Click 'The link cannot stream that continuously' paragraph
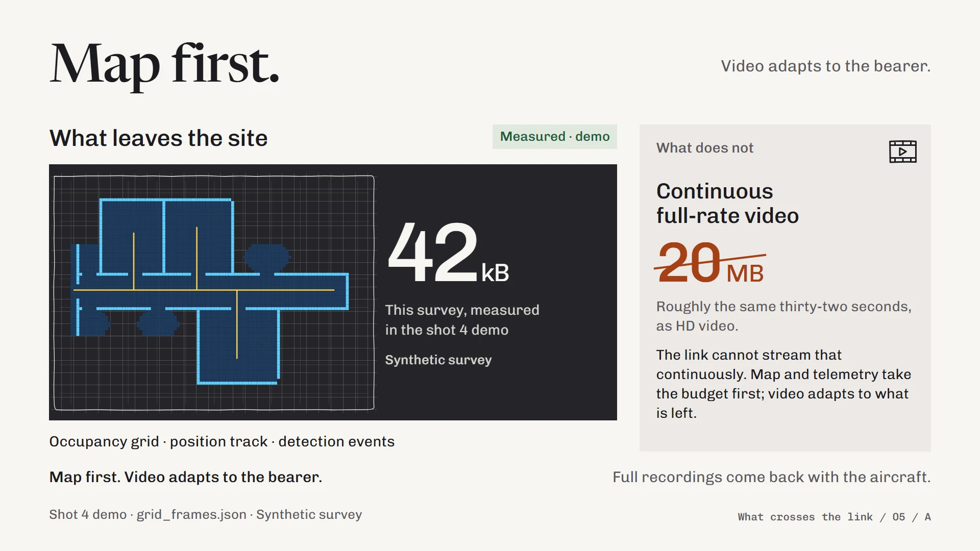 (x=783, y=384)
